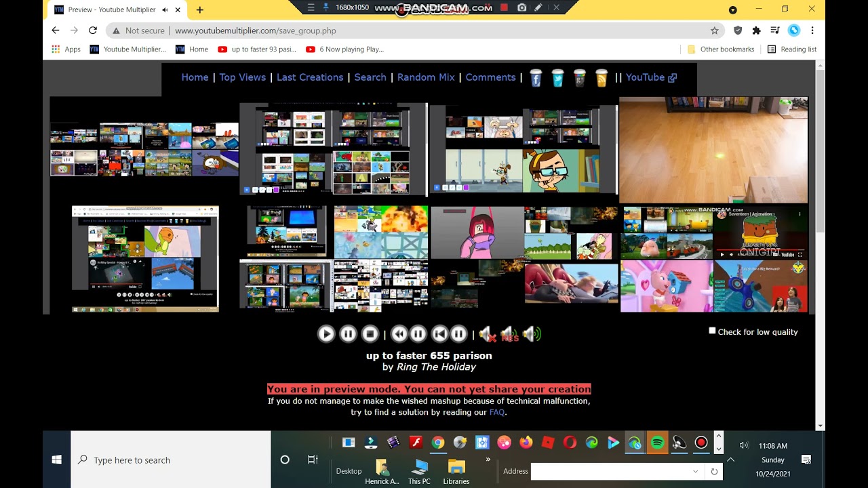Reload the page with the refresh icon
Screen dimensions: 868x488
(x=93, y=30)
